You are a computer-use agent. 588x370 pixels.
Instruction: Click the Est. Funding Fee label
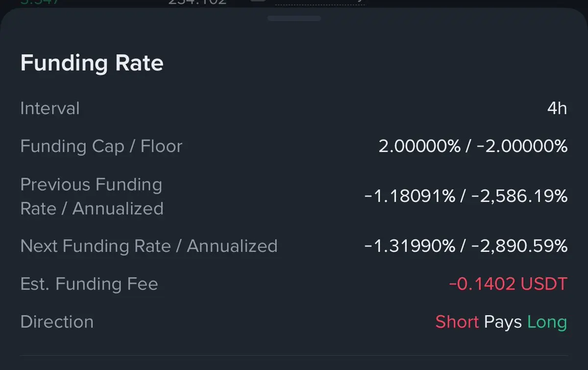click(x=89, y=284)
